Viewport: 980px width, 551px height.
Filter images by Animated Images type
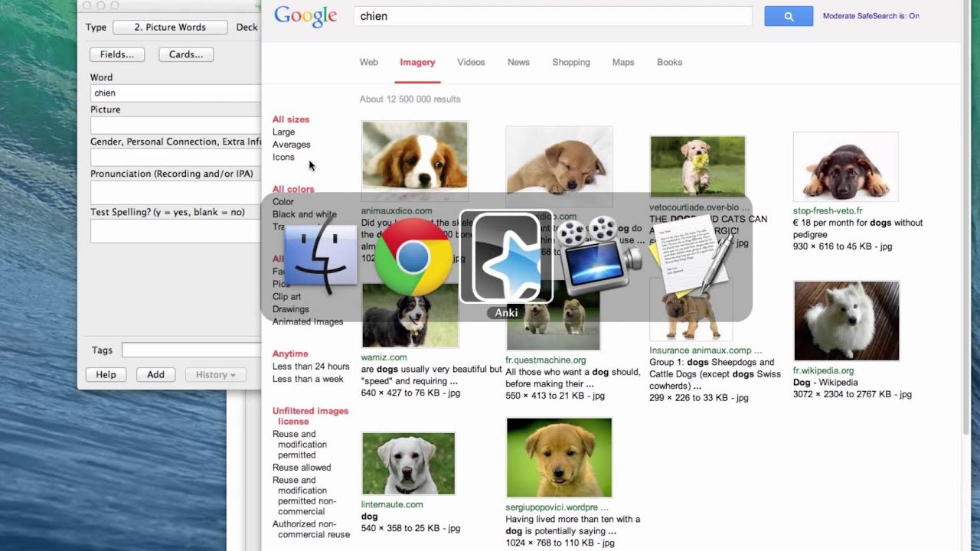pyautogui.click(x=308, y=321)
